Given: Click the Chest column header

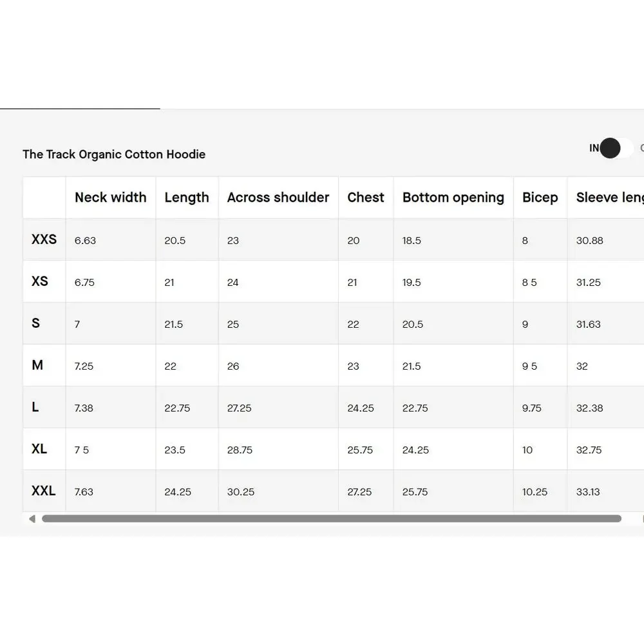Looking at the screenshot, I should pos(366,198).
